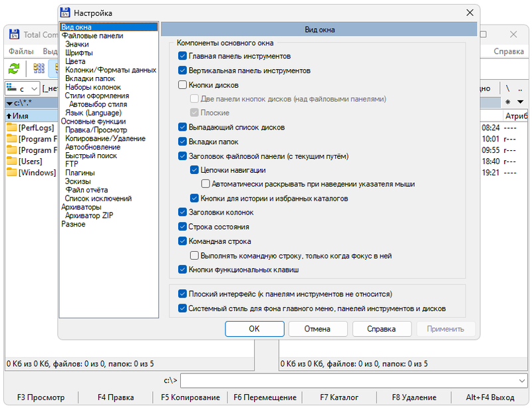Click the Users folder icon
This screenshot has width=532, height=408.
(x=11, y=161)
